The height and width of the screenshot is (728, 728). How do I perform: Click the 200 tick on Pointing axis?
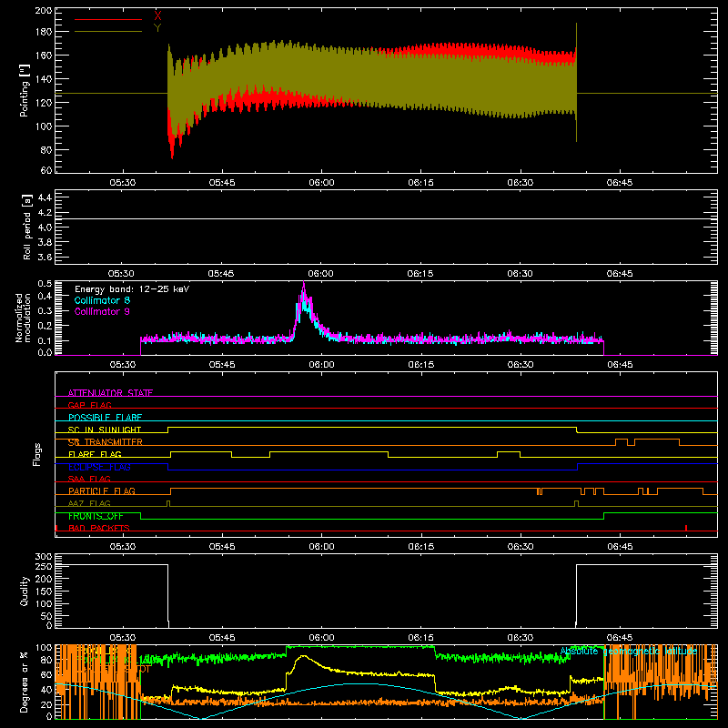click(x=44, y=10)
